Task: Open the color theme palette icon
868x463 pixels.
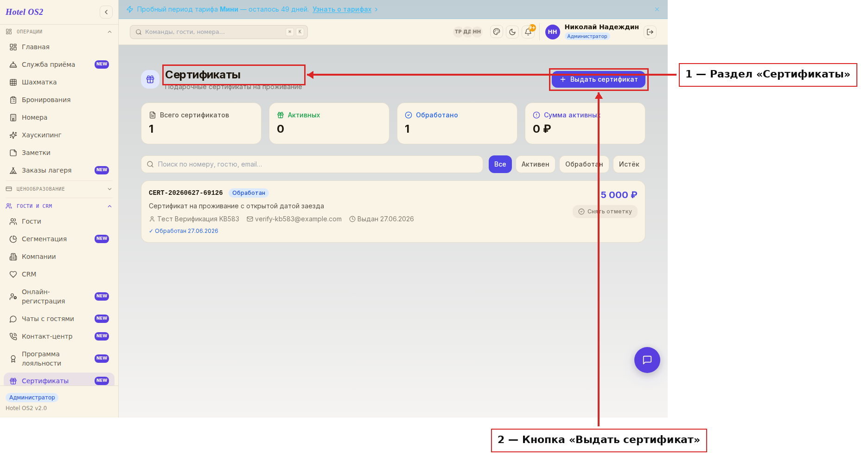Action: point(497,32)
